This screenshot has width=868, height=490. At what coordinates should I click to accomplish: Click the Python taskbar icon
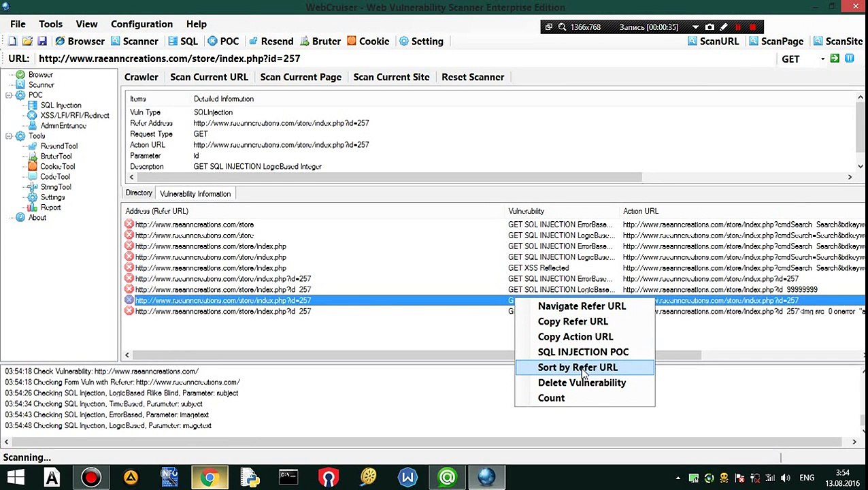pos(249,478)
